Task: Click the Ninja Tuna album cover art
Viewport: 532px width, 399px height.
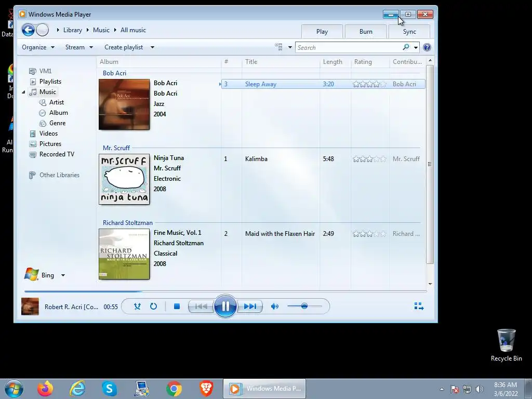Action: pyautogui.click(x=124, y=179)
